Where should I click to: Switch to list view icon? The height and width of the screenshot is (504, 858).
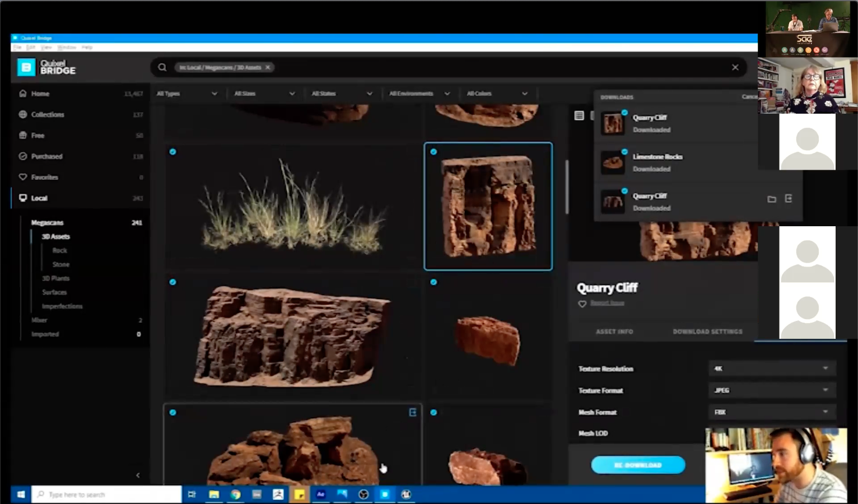coord(579,115)
